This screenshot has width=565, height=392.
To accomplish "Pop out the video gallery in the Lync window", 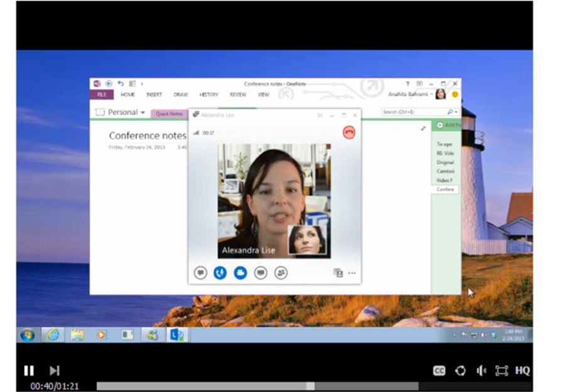I will point(320,115).
